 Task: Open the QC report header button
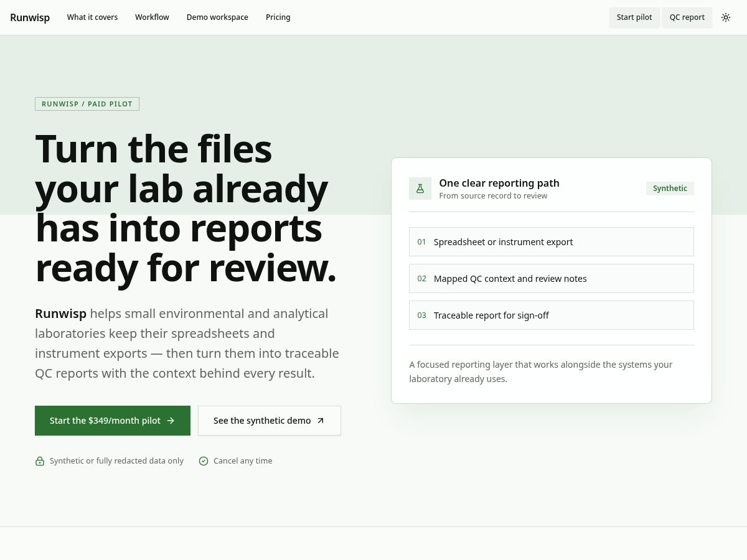[x=687, y=17]
